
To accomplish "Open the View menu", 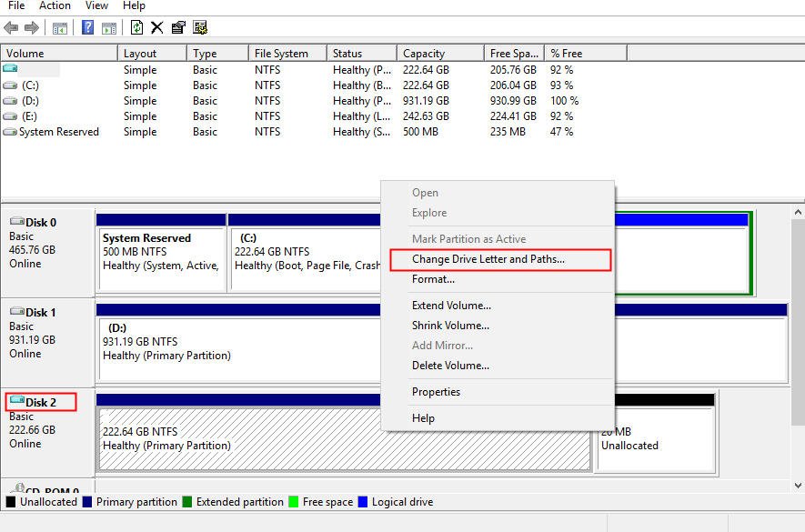I will pos(96,5).
